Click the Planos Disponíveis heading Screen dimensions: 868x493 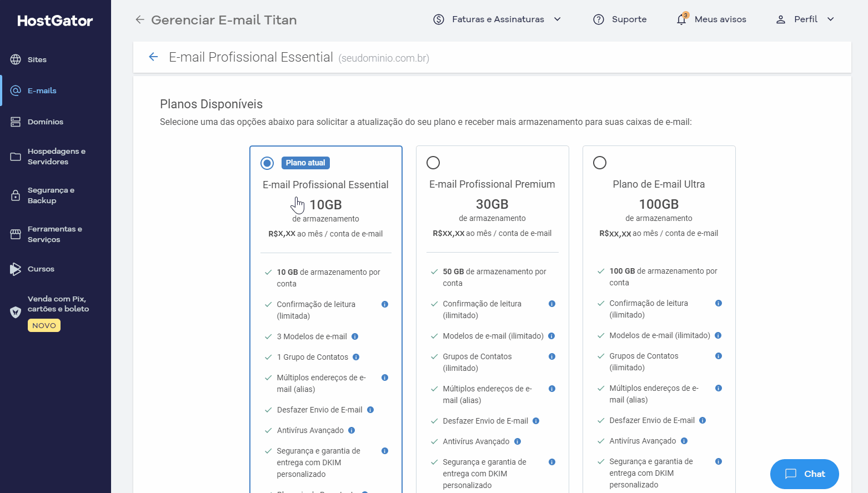tap(211, 104)
